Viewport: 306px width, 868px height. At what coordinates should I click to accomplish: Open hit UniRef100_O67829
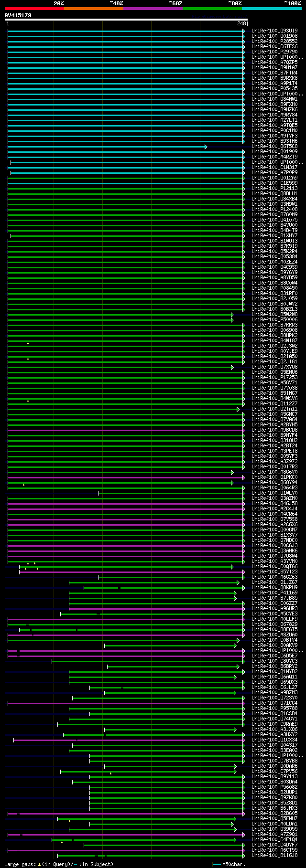click(274, 625)
